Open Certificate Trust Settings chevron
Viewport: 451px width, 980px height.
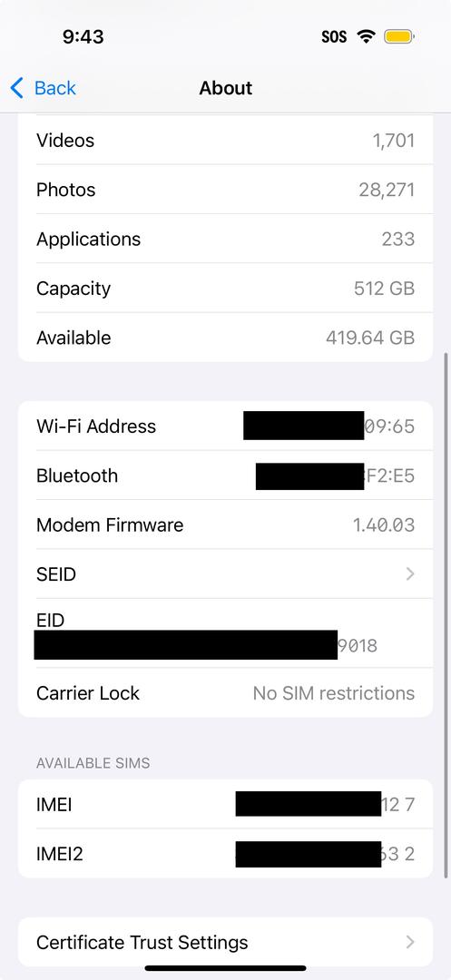tap(410, 942)
